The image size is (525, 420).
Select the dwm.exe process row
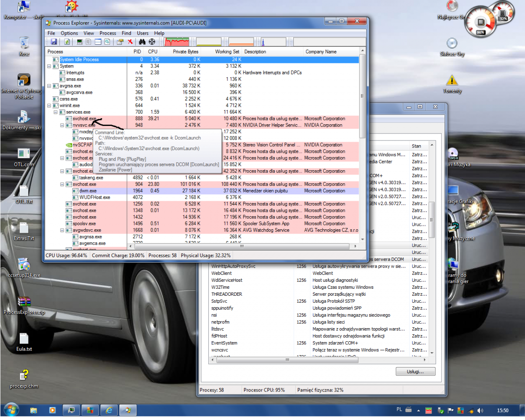[x=202, y=191]
